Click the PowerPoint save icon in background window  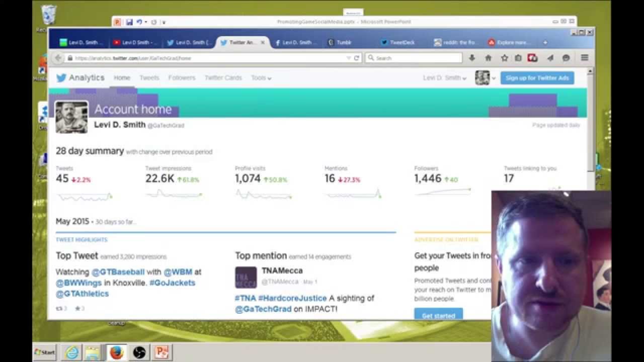click(x=129, y=22)
